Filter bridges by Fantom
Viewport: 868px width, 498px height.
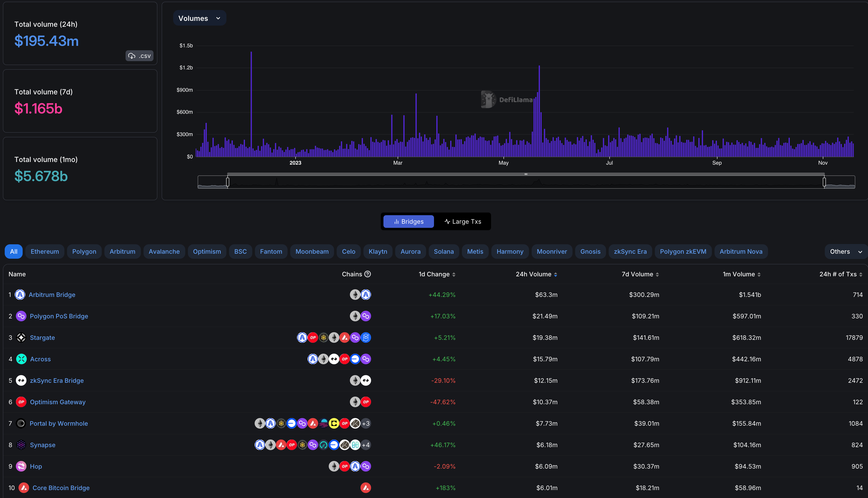(x=271, y=251)
